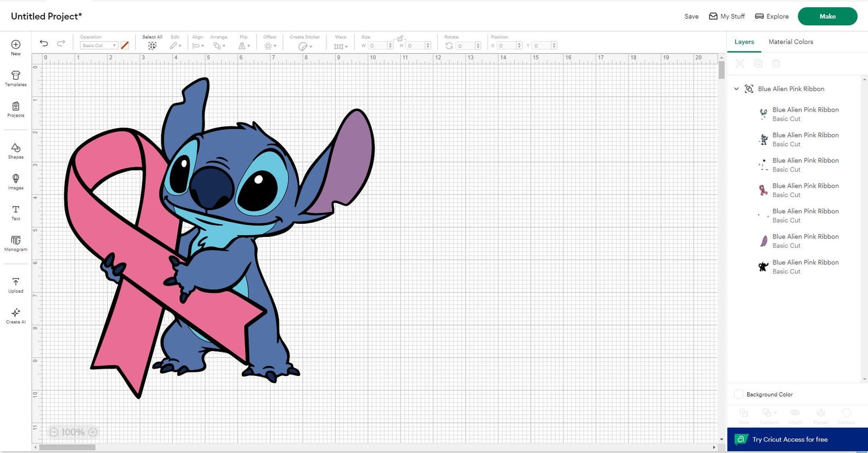Click Try Cricut Access for free

[x=797, y=439]
